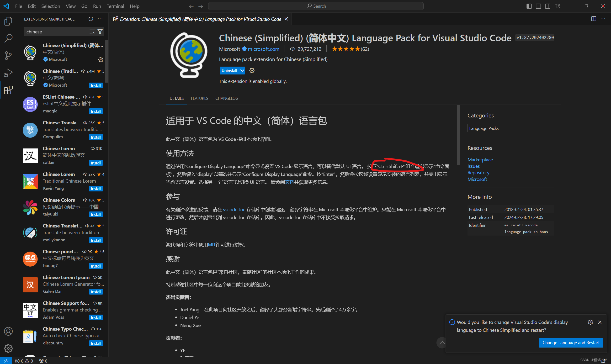Click the five-star rating (62)

[x=350, y=49]
